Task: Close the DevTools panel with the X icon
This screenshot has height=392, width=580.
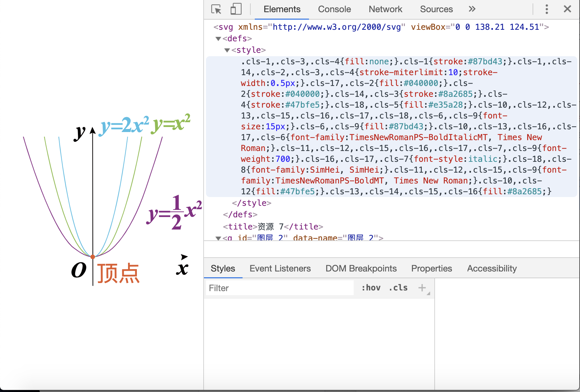Action: pos(567,9)
